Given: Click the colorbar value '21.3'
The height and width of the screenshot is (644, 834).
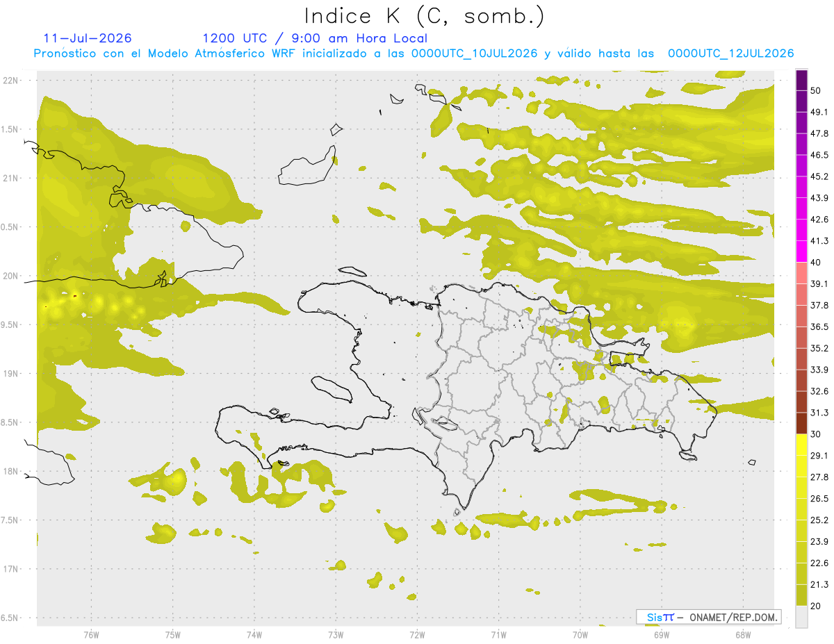Looking at the screenshot, I should click(x=820, y=585).
